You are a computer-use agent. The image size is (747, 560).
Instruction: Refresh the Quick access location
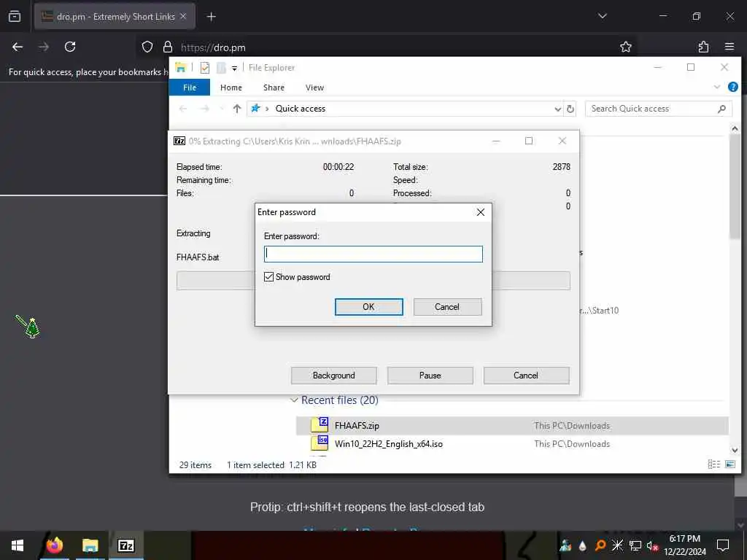click(x=570, y=109)
